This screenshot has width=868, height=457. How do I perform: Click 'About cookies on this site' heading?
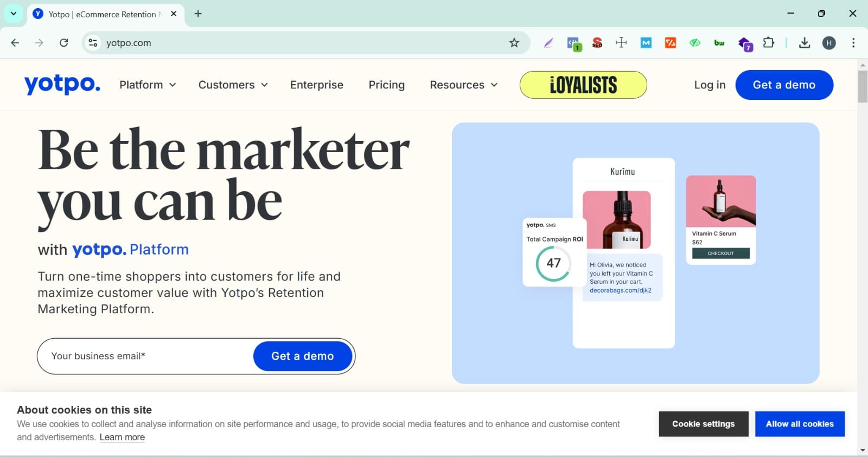coord(84,410)
